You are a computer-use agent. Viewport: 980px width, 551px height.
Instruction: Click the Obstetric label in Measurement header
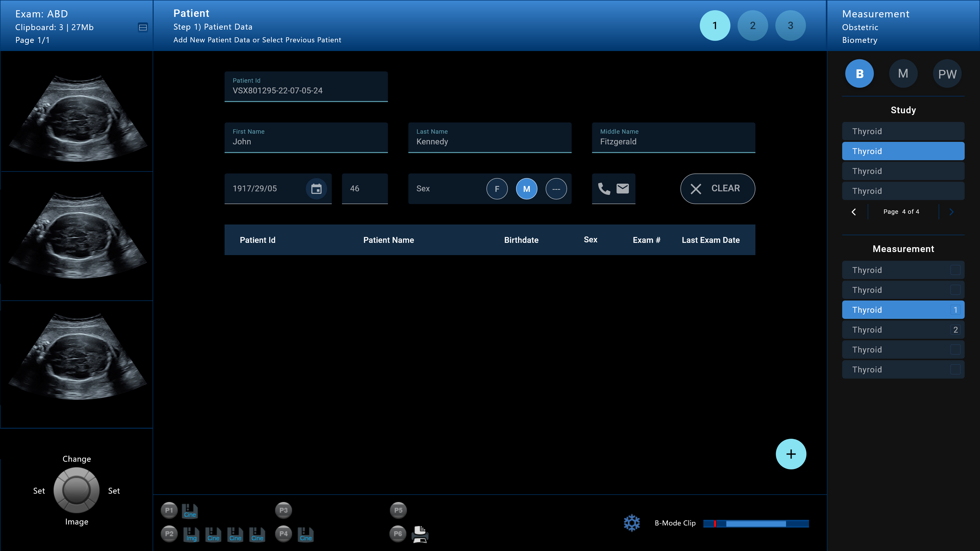tap(860, 27)
